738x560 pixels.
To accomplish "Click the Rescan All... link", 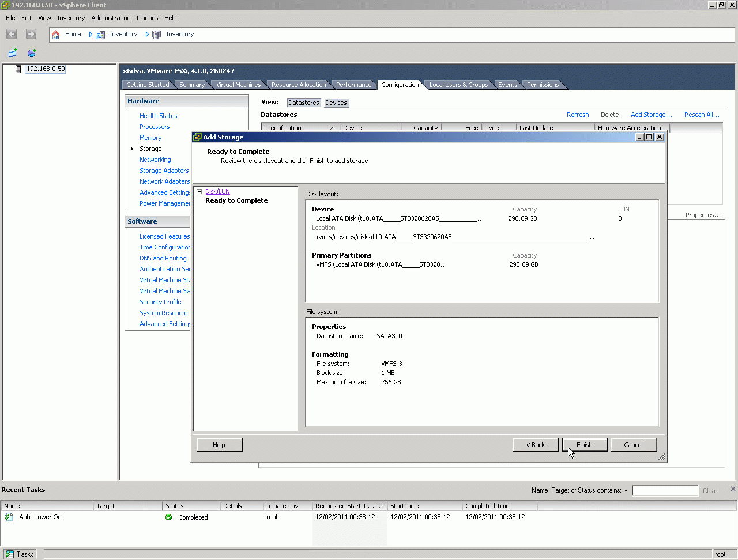I will (x=702, y=115).
